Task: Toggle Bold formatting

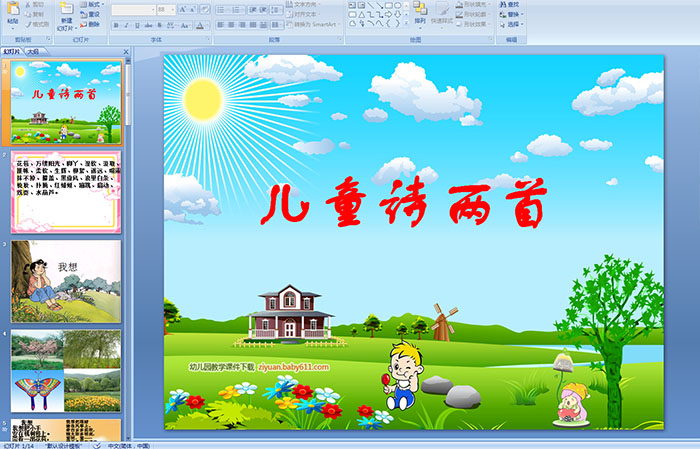Action: (x=116, y=25)
